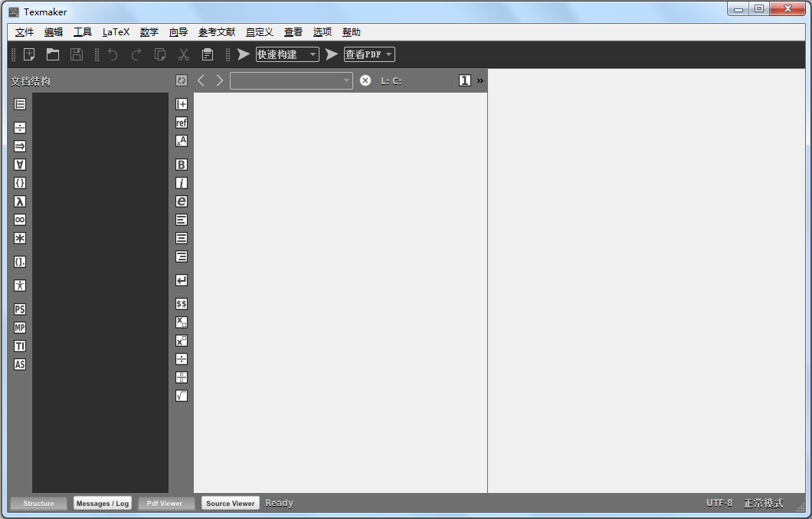Apply italic formatting with the i icon
Screen dimensions: 812x519
point(181,182)
